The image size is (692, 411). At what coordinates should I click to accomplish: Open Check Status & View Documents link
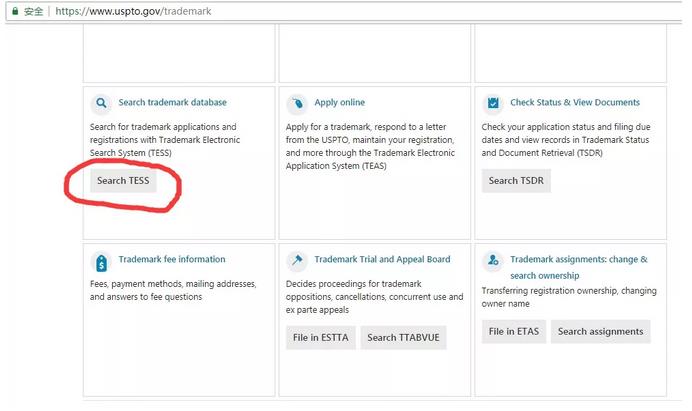(x=574, y=102)
